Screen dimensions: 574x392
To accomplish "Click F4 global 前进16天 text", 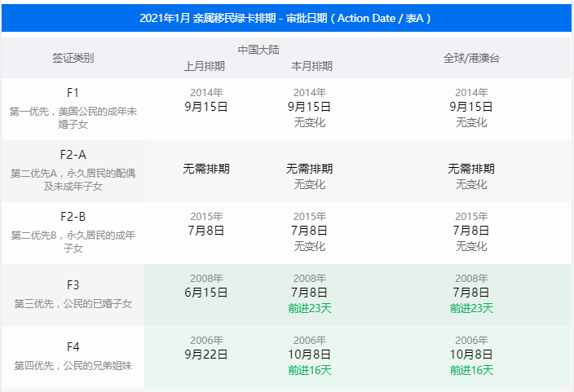I will pyautogui.click(x=471, y=370).
